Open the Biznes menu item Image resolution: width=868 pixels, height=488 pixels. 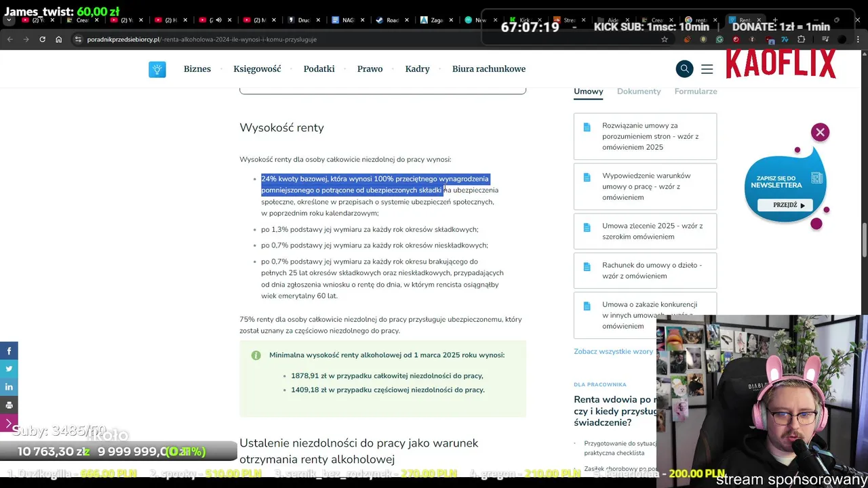197,69
